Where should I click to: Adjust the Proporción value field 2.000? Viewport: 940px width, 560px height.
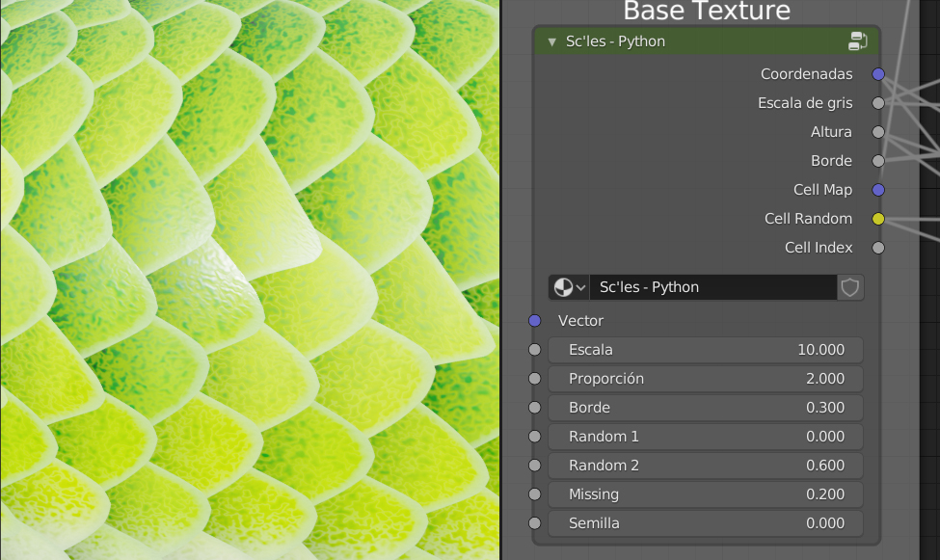pyautogui.click(x=706, y=379)
